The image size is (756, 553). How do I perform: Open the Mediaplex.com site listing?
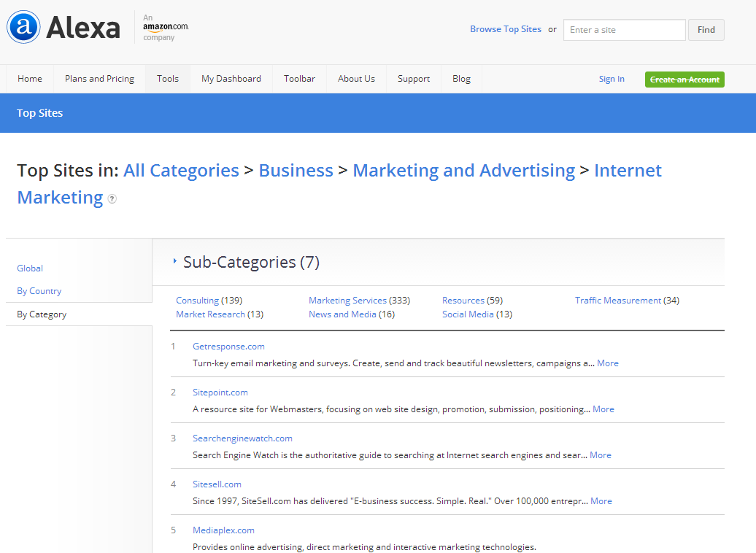coord(223,530)
